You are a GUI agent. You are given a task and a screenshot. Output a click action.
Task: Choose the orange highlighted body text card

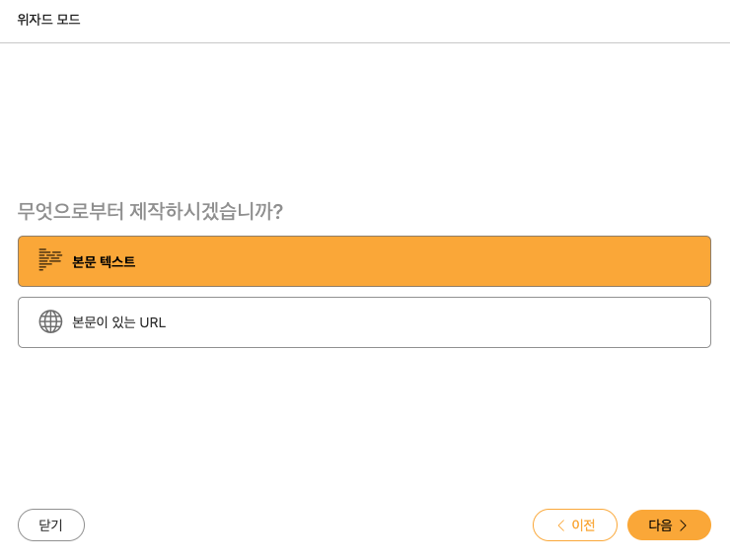coord(364,261)
